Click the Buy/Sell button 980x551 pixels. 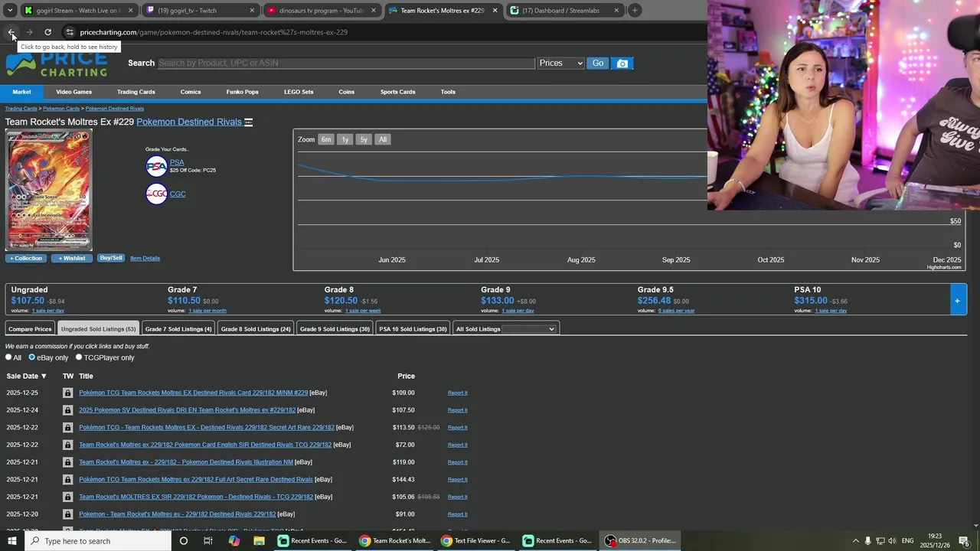coord(111,258)
